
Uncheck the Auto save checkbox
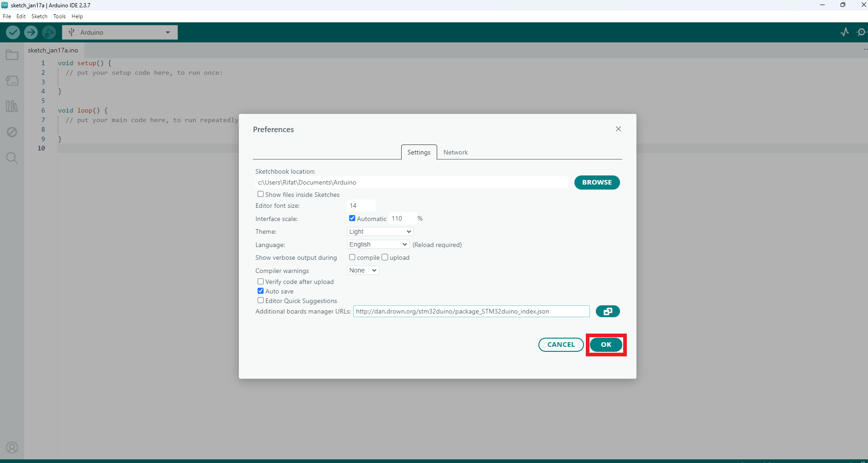261,291
